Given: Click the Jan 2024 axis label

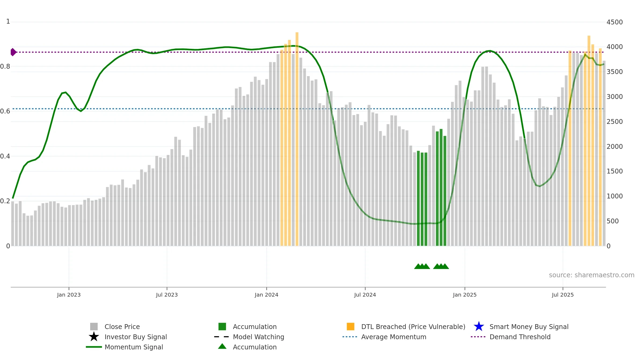Looking at the screenshot, I should pos(266,295).
